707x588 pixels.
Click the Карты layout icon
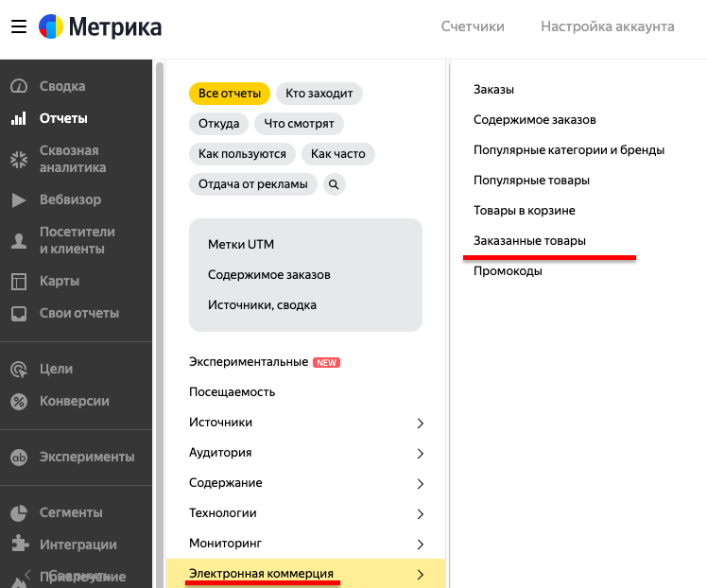pyautogui.click(x=19, y=281)
